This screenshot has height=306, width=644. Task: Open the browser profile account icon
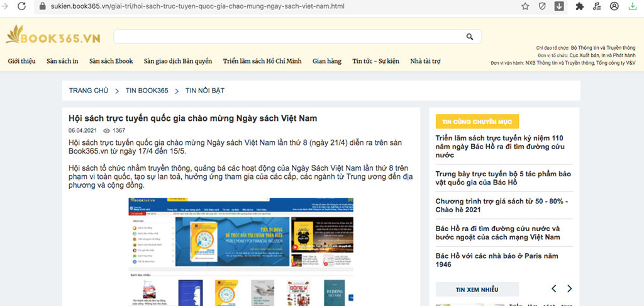coord(614,6)
